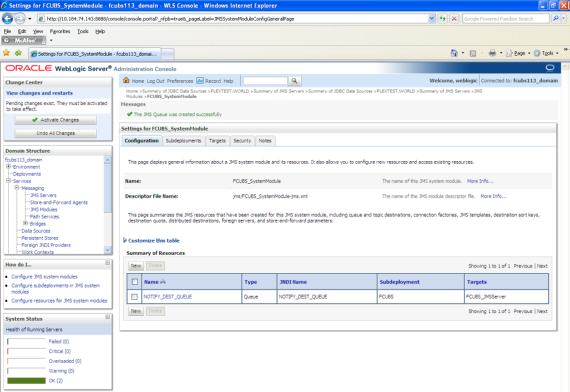This screenshot has width=570, height=392.
Task: Open the Help menu in browser menu bar
Action: click(100, 31)
